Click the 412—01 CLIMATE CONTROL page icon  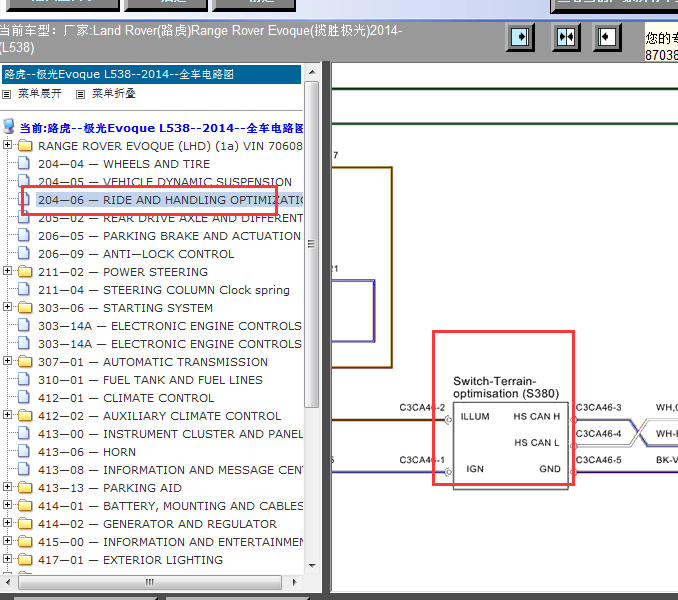point(24,397)
